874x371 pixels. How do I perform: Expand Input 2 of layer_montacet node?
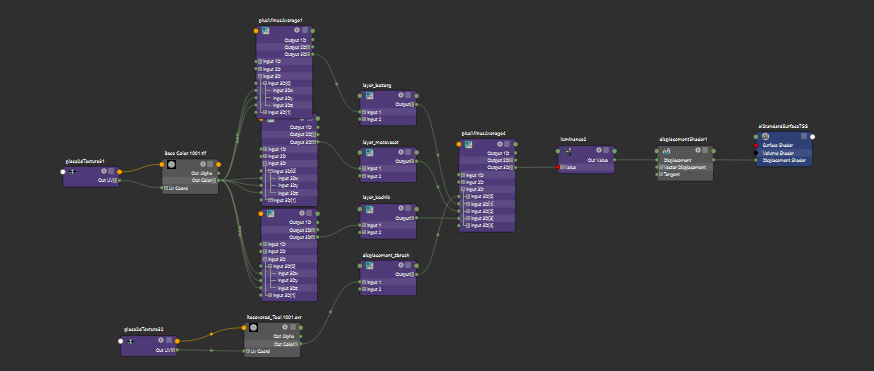tap(364, 176)
